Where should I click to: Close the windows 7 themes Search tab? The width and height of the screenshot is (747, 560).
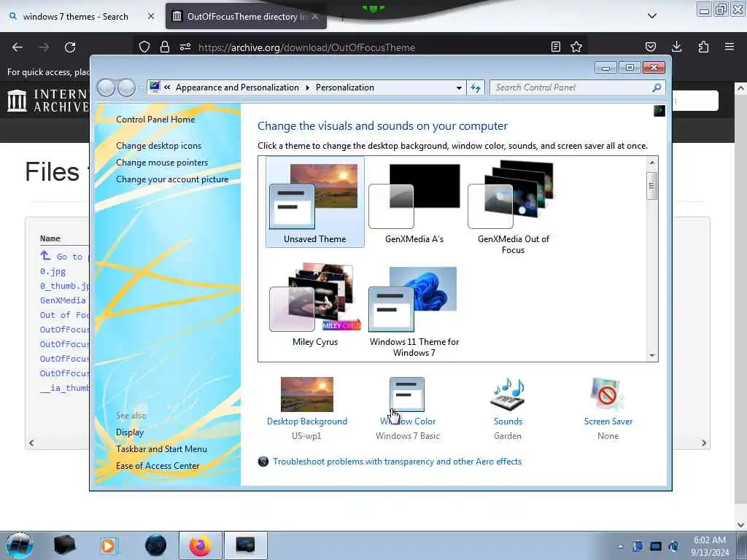(151, 17)
